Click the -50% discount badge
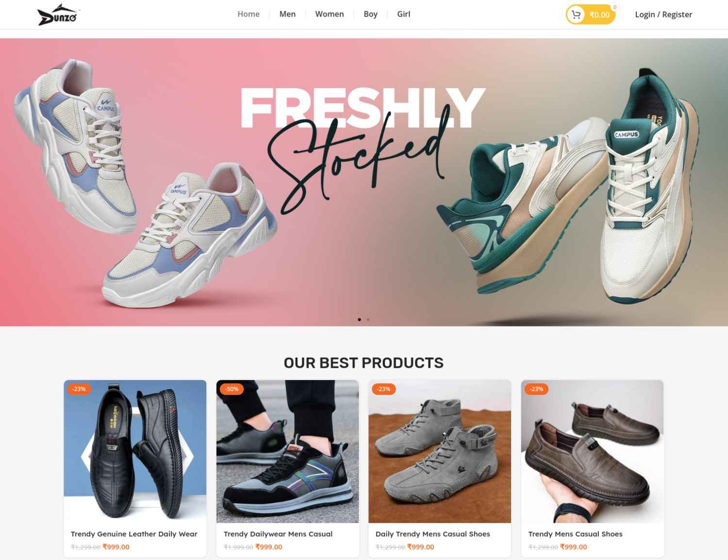Viewport: 728px width, 560px height. tap(232, 389)
